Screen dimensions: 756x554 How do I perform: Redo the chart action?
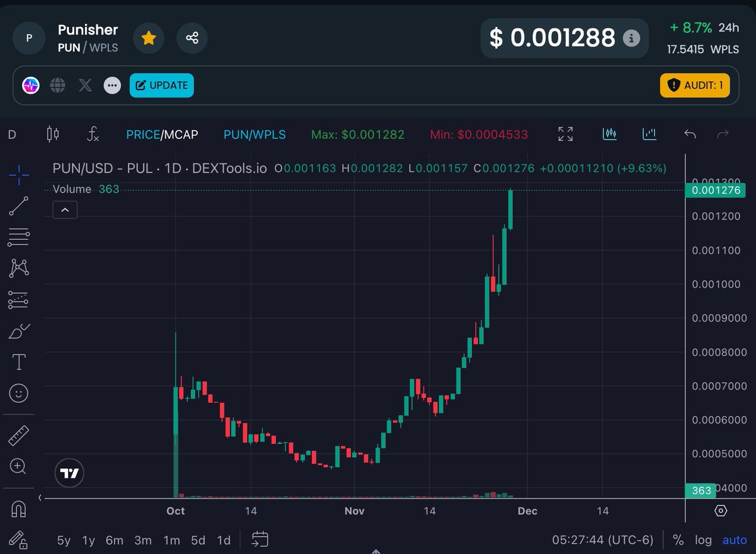[723, 134]
